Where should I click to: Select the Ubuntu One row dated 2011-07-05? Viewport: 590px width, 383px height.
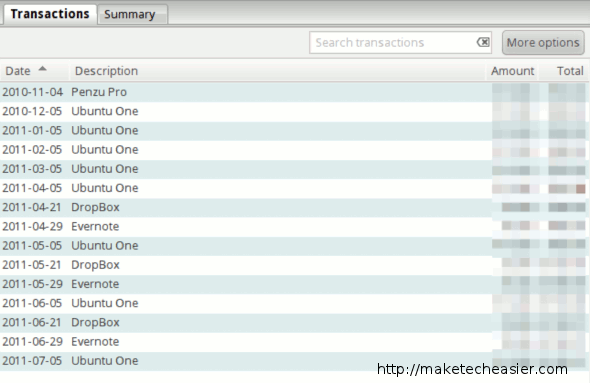(x=295, y=361)
